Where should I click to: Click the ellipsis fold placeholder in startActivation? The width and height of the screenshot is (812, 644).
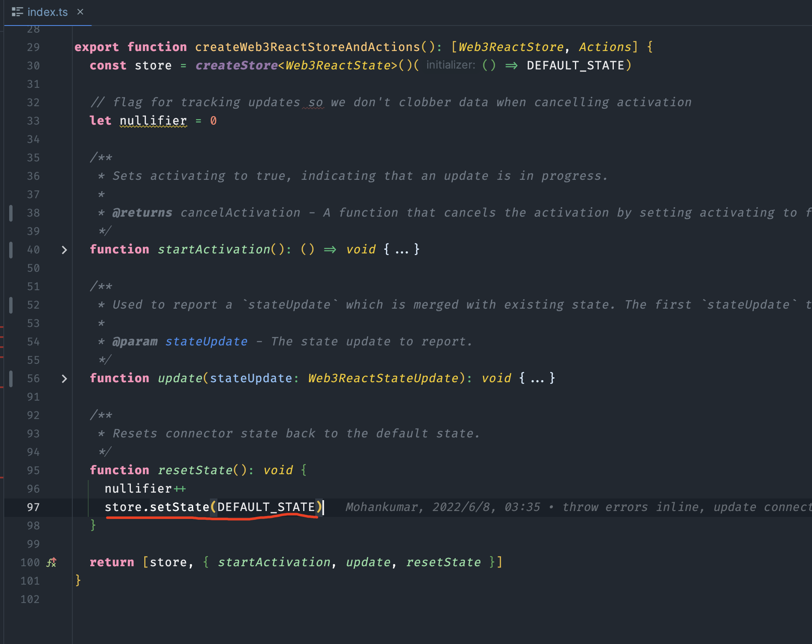point(401,250)
